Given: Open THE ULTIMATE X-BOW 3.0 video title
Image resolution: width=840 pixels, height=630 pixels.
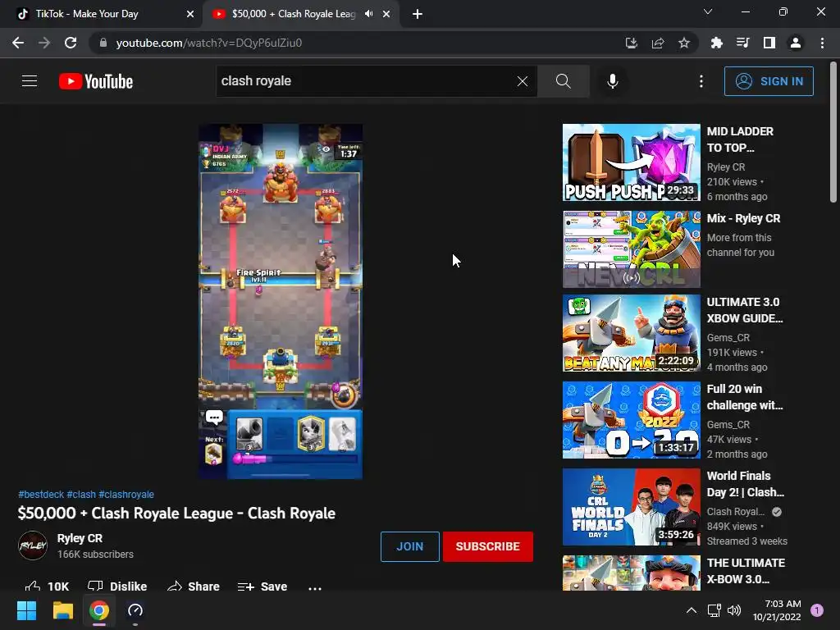Looking at the screenshot, I should click(746, 571).
